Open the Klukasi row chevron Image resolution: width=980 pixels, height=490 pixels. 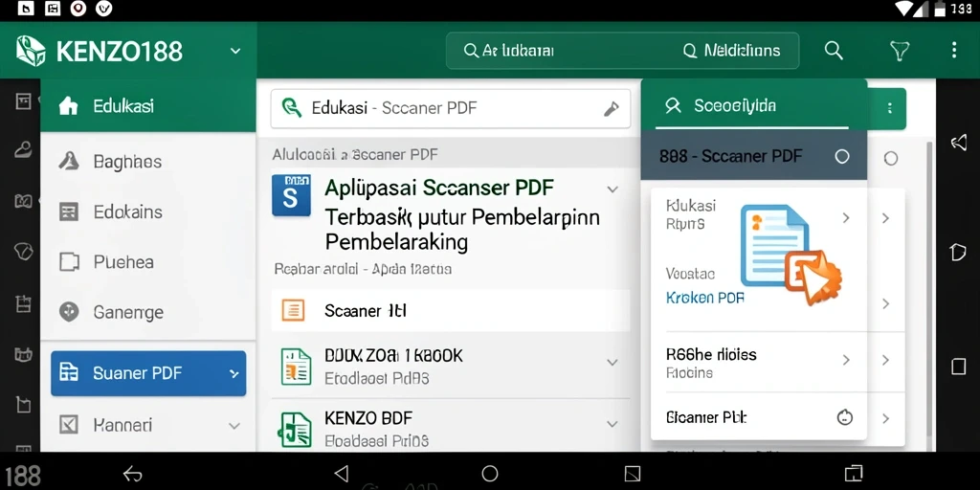point(846,217)
